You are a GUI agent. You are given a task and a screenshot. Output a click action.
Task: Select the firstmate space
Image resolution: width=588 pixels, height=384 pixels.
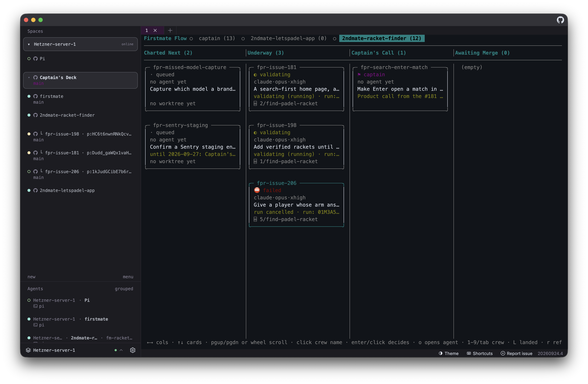click(x=80, y=99)
